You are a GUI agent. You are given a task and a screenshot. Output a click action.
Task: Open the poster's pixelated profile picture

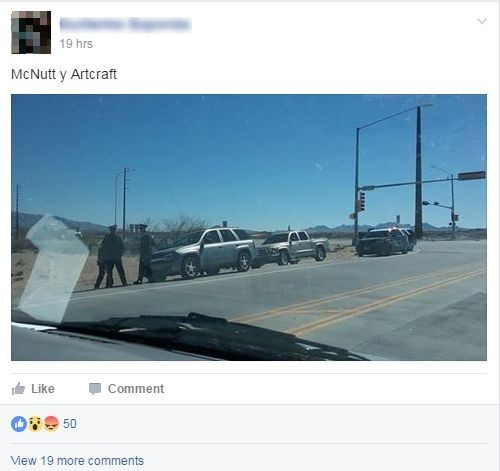(31, 32)
